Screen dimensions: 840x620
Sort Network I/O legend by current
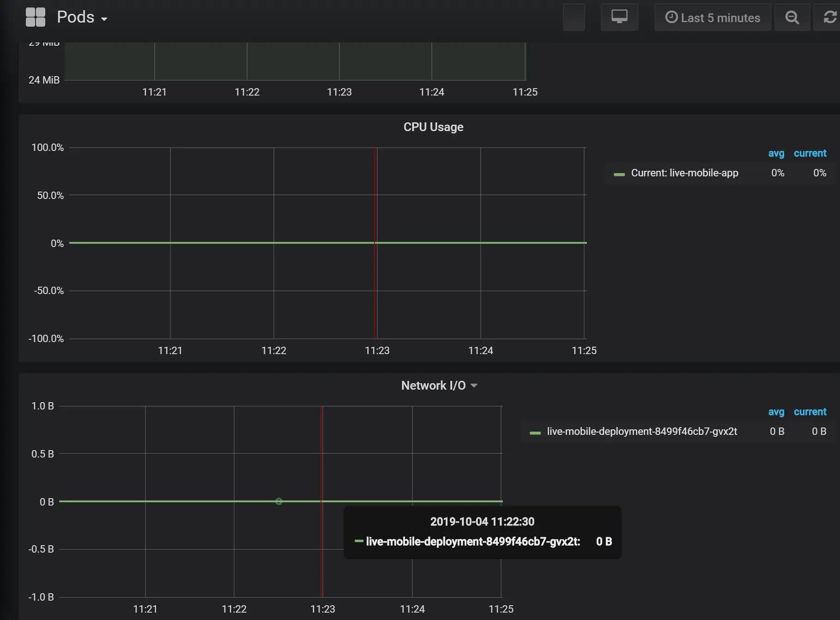pos(810,412)
